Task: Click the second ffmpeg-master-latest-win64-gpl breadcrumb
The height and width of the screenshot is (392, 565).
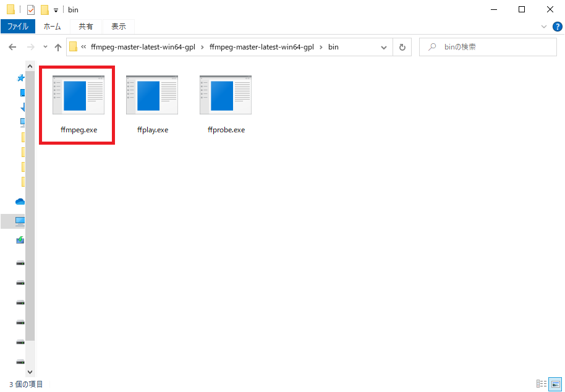Action: (x=261, y=47)
